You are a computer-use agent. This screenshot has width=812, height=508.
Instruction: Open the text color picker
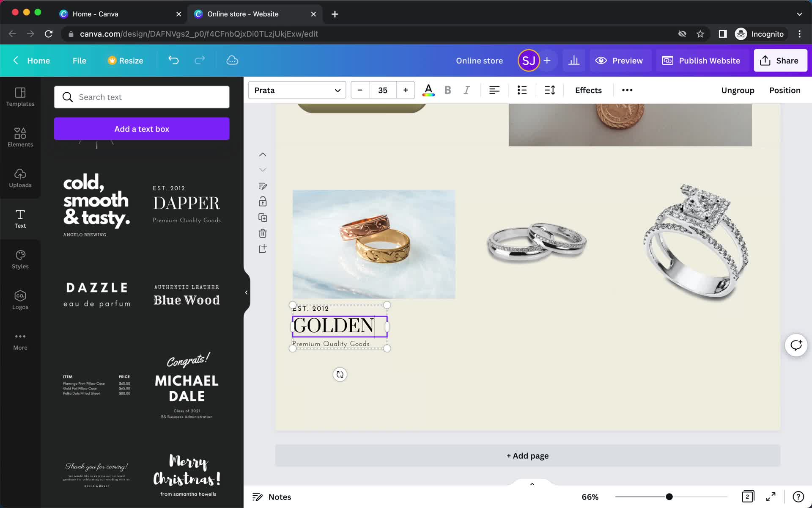[428, 90]
